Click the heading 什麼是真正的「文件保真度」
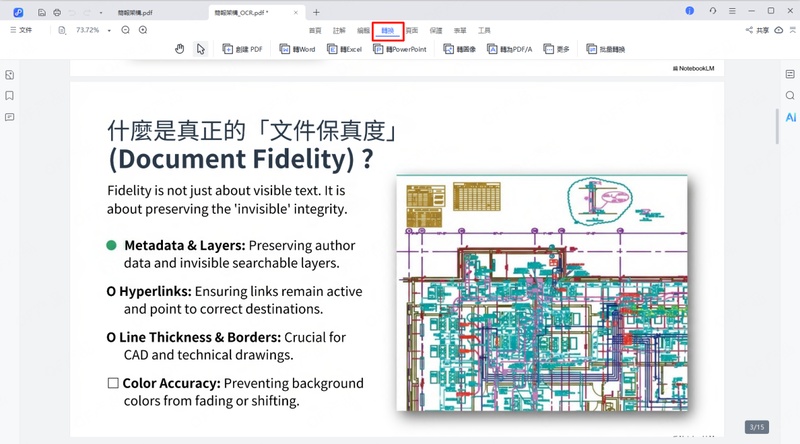 click(252, 131)
